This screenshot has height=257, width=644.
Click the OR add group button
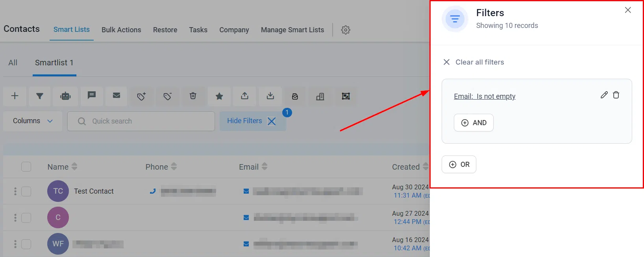[x=459, y=165]
